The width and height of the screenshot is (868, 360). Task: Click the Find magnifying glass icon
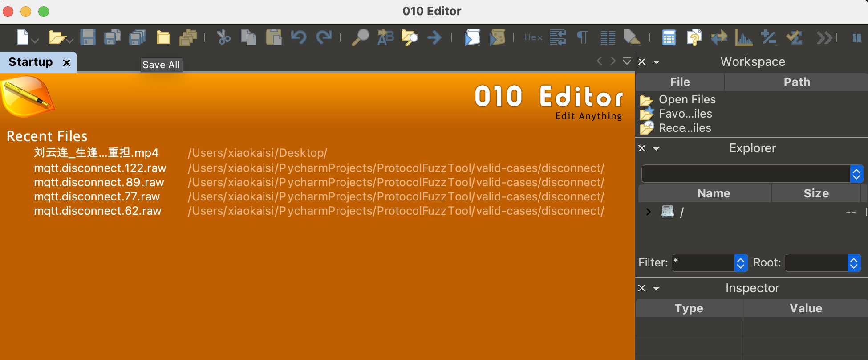point(360,37)
